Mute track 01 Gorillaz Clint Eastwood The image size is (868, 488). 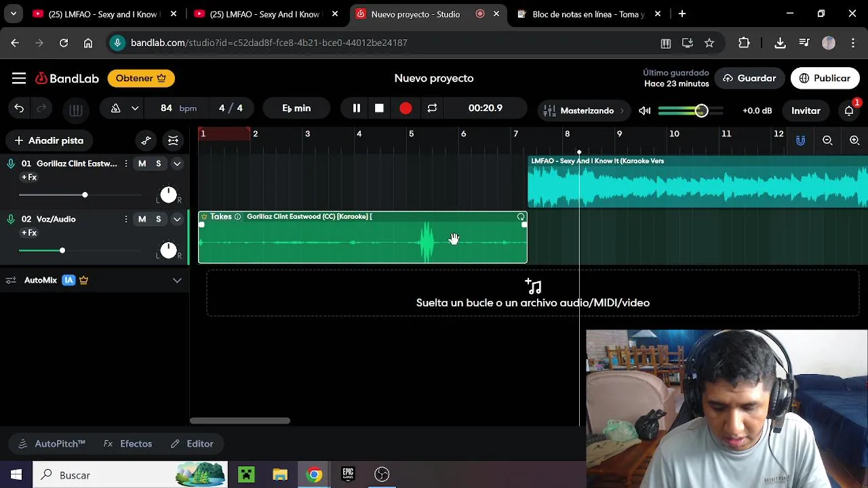142,163
